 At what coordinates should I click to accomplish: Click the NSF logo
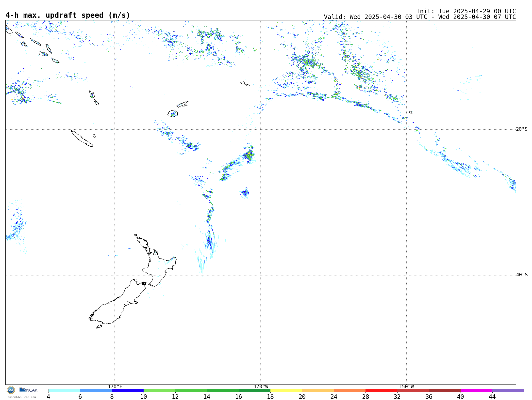click(x=11, y=390)
